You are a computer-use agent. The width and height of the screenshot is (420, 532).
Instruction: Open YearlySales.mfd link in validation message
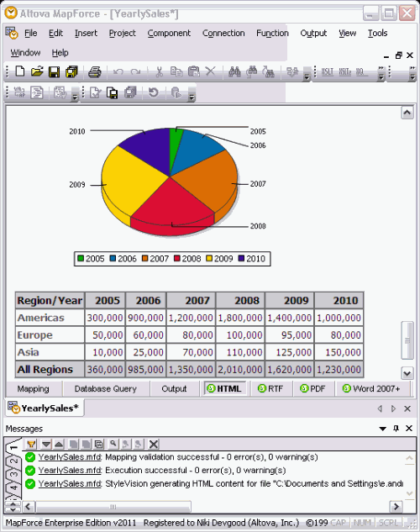pyautogui.click(x=70, y=457)
